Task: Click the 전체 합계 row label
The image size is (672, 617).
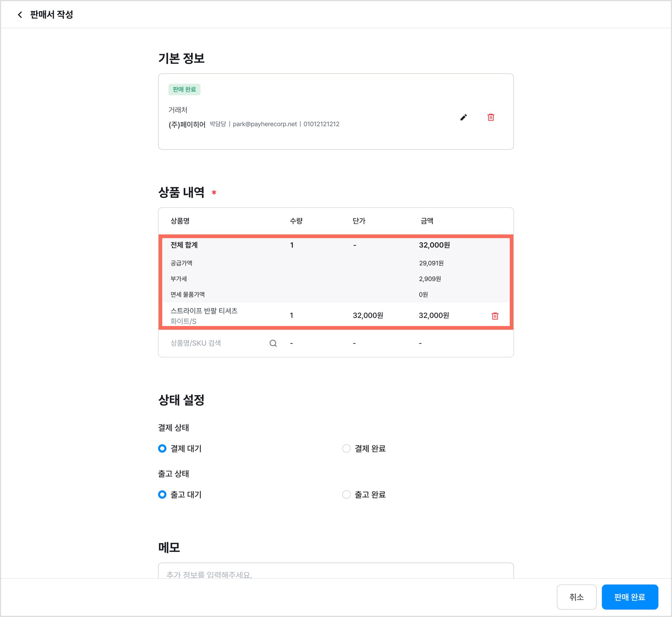Action: (184, 245)
